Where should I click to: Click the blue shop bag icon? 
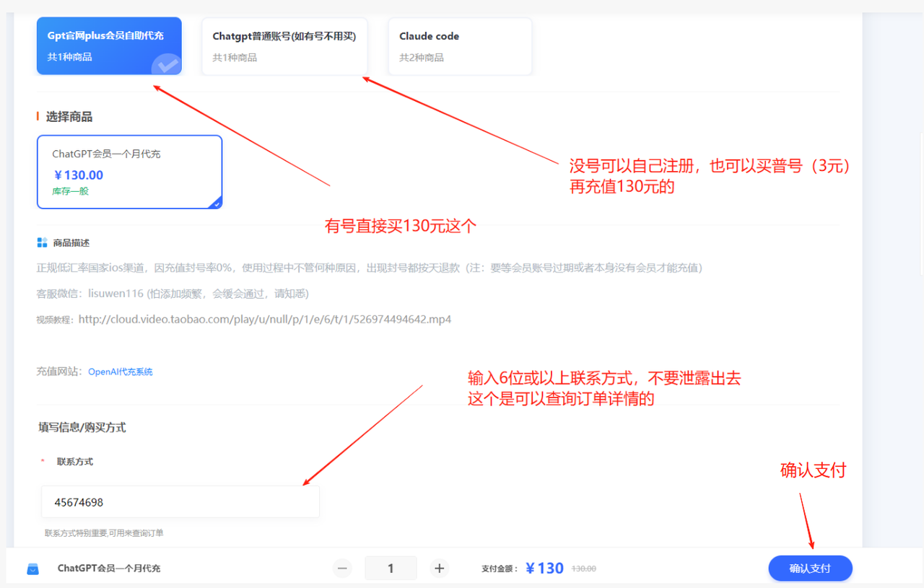point(32,569)
